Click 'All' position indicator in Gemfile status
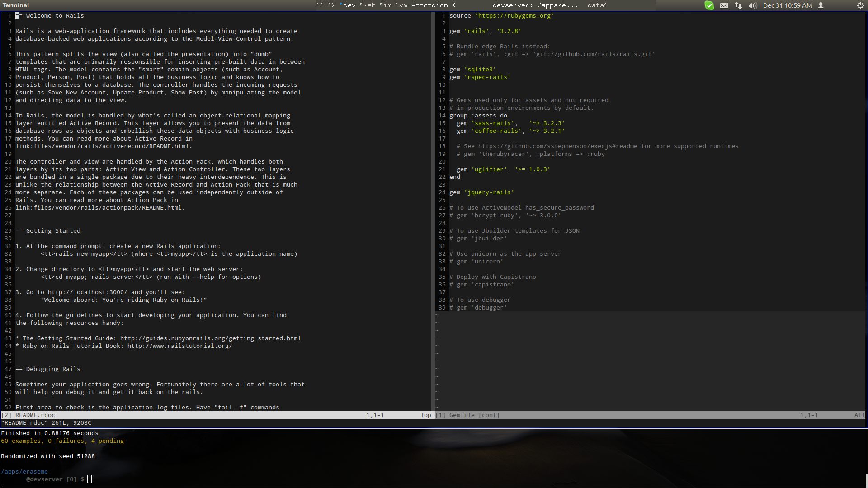 [x=860, y=415]
